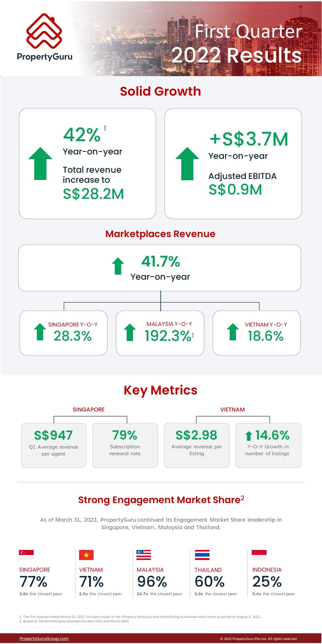
Task: Click the 25% Indonesia market share
Action: 267,581
